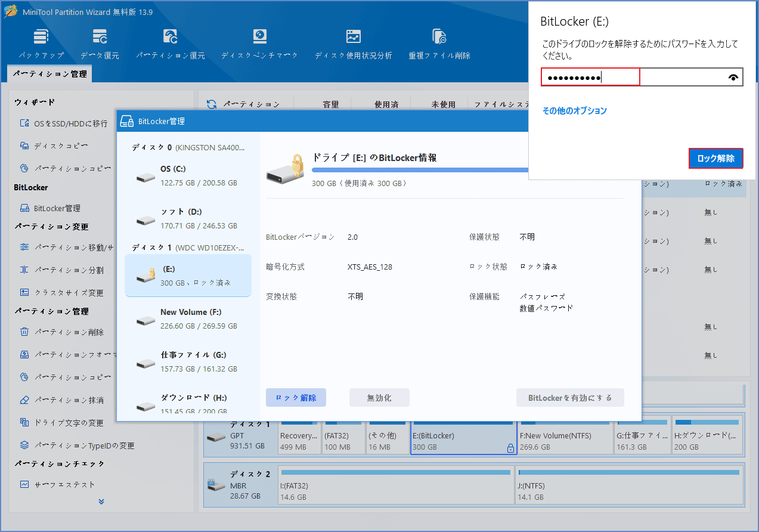Image resolution: width=759 pixels, height=532 pixels.
Task: Select パーティション分割 in the sidebar
Action: (61, 270)
